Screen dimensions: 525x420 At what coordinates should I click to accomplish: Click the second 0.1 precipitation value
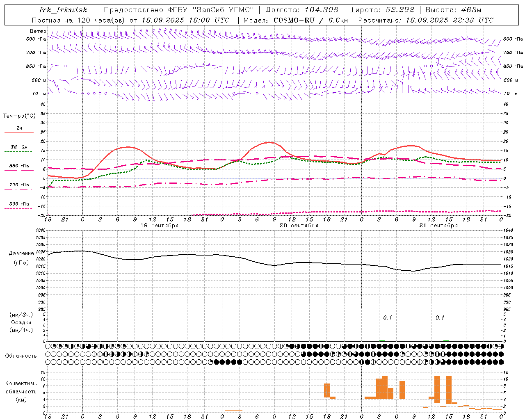coord(440,318)
